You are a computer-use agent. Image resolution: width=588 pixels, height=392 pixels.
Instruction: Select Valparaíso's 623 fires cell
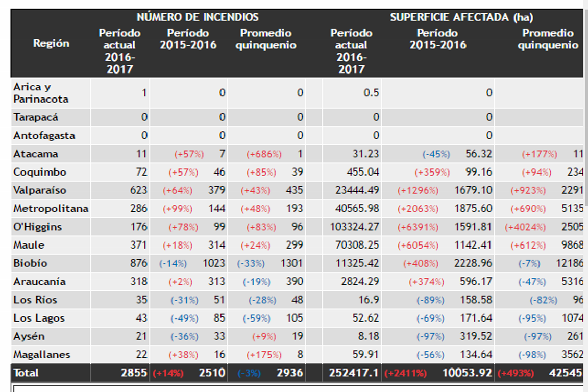pos(138,190)
